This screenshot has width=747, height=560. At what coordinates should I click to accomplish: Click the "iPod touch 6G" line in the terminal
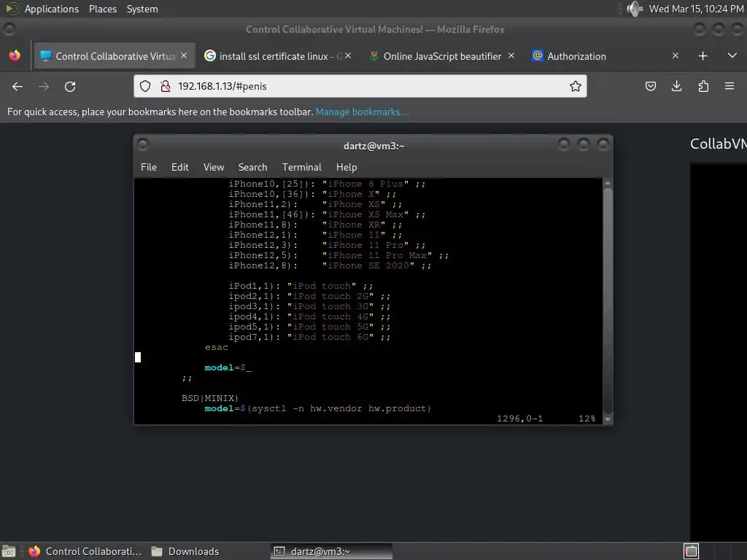coord(309,337)
